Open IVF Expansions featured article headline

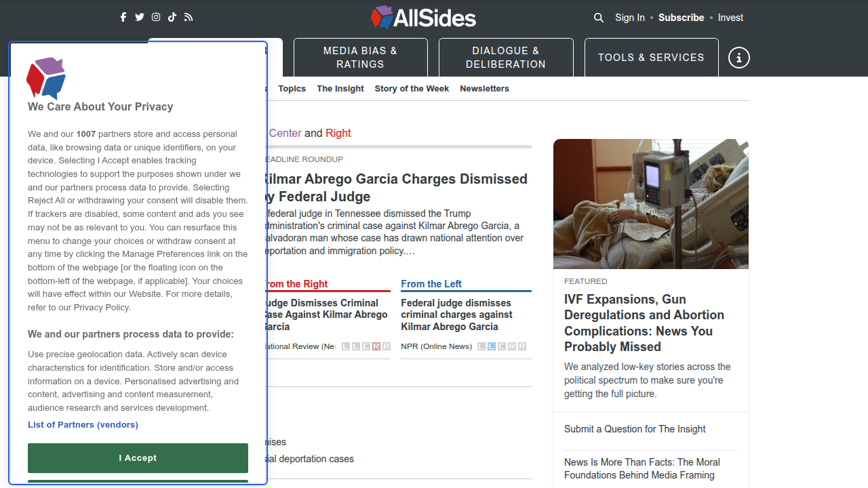pos(644,323)
